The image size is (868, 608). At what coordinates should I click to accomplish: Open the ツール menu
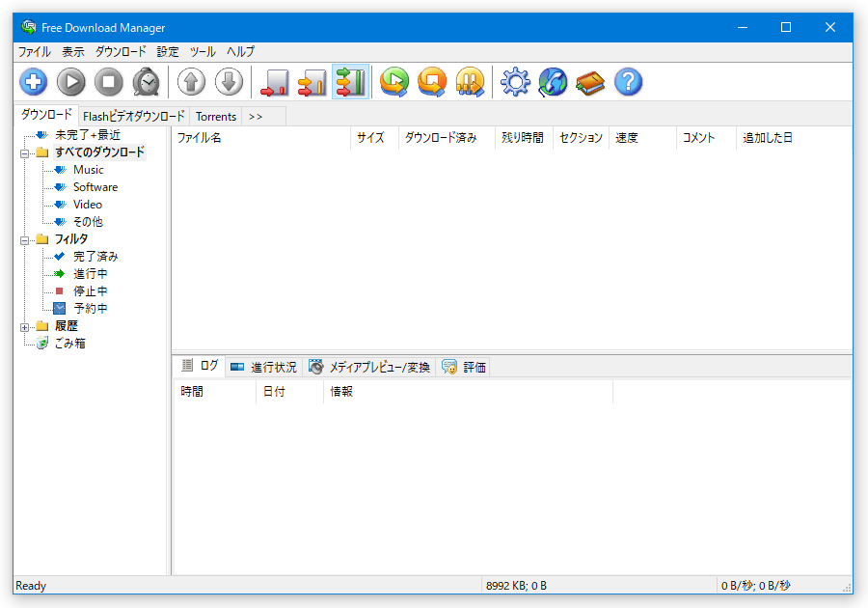(203, 51)
